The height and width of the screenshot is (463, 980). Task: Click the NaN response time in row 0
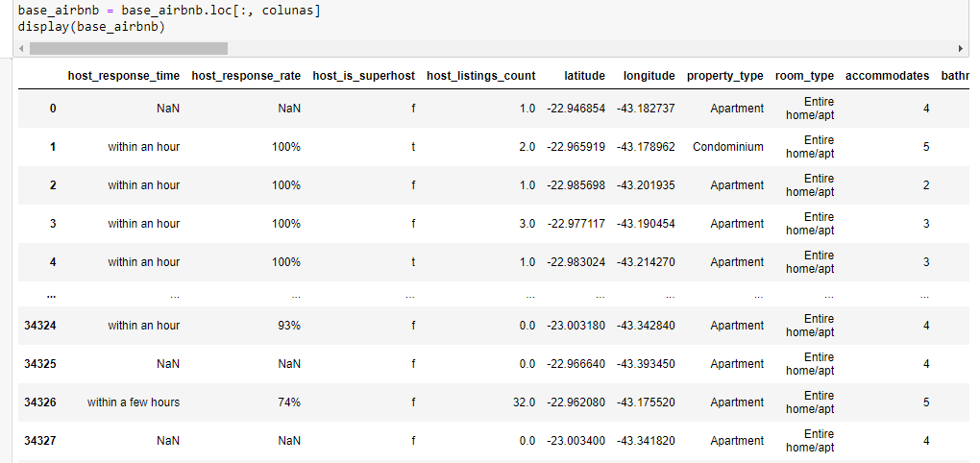pos(168,109)
